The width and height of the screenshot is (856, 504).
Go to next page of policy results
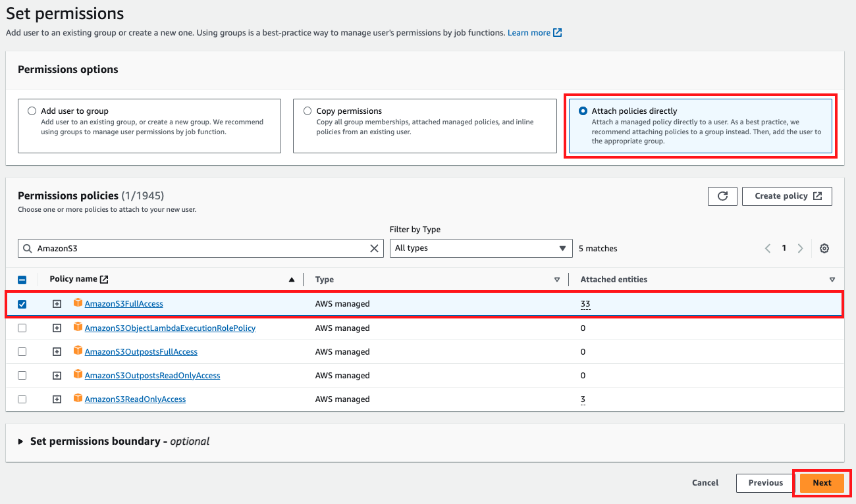(x=800, y=249)
